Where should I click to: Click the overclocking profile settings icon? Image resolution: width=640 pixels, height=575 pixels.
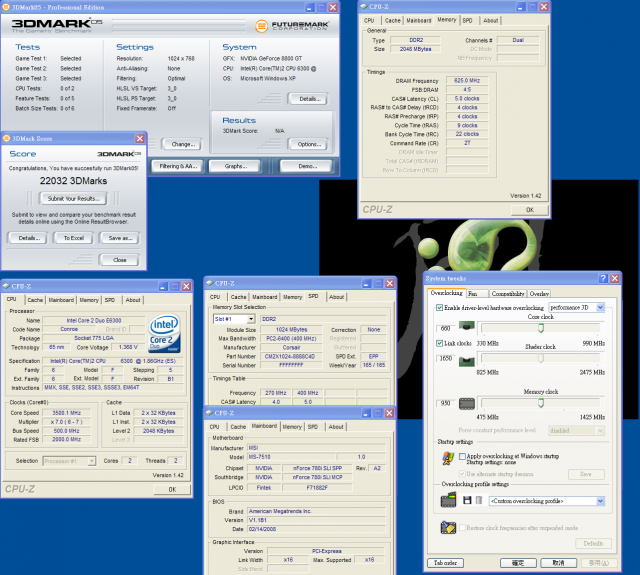pos(448,500)
